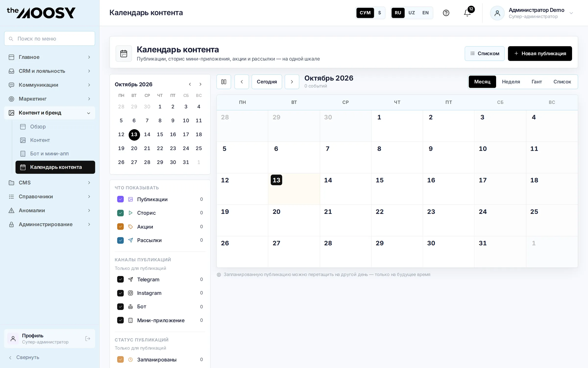Go to next month in main calendar
588x368 pixels.
coord(292,82)
